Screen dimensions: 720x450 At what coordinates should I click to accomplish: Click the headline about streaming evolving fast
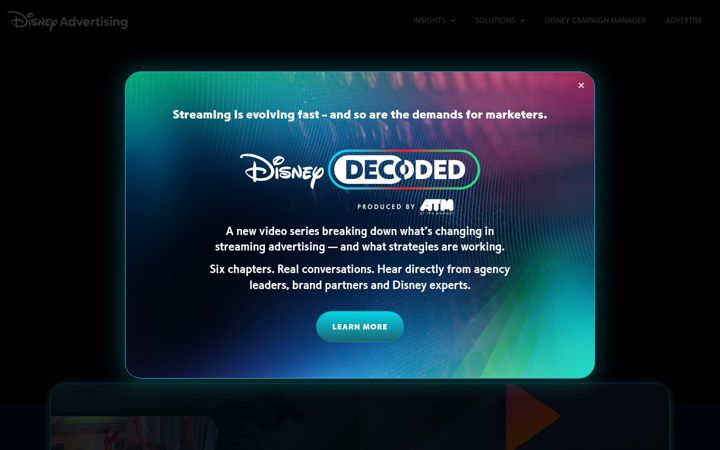[x=360, y=114]
